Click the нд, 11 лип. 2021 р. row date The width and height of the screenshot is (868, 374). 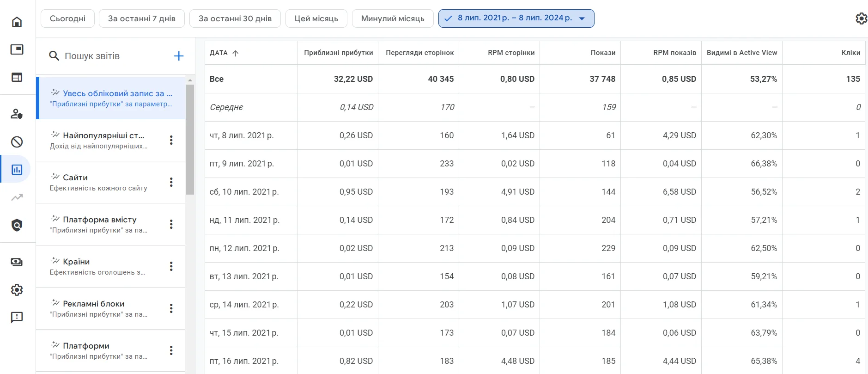[244, 220]
